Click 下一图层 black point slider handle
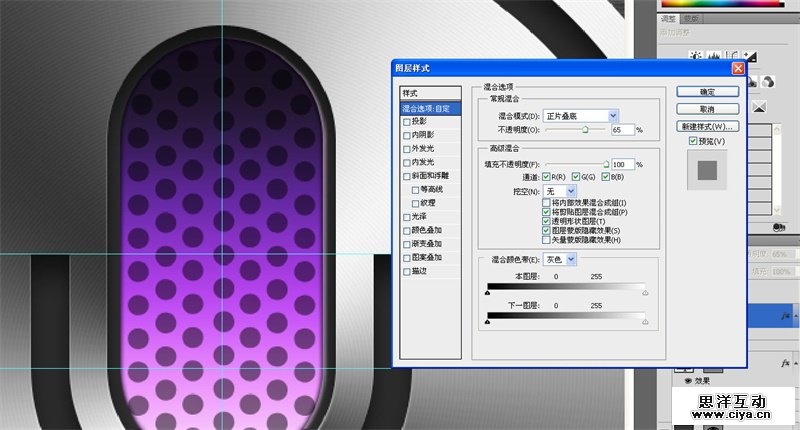 pos(487,322)
